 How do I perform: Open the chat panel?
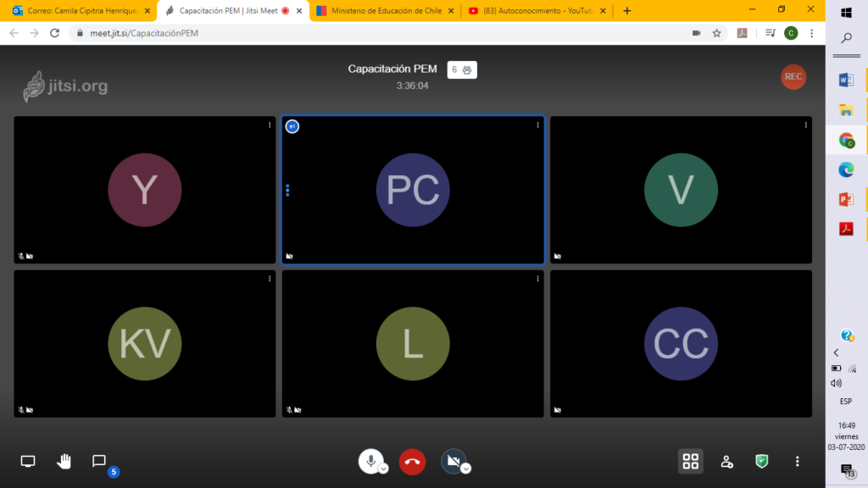(x=99, y=461)
